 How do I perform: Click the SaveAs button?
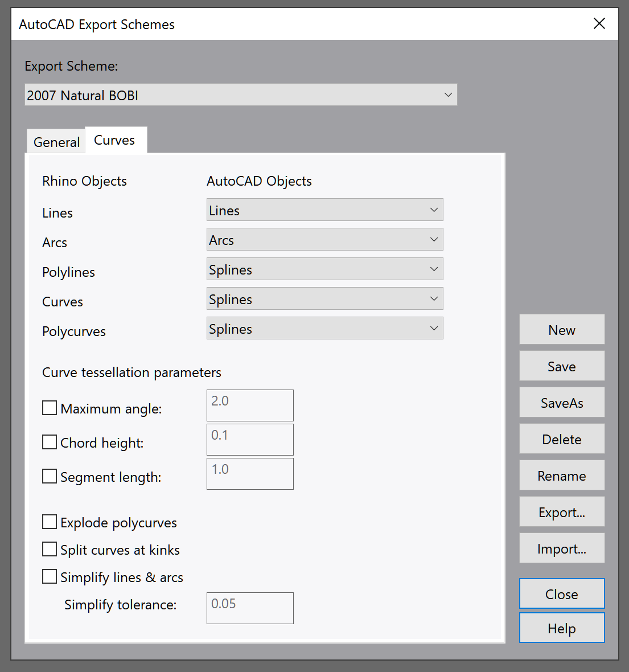[x=562, y=403]
